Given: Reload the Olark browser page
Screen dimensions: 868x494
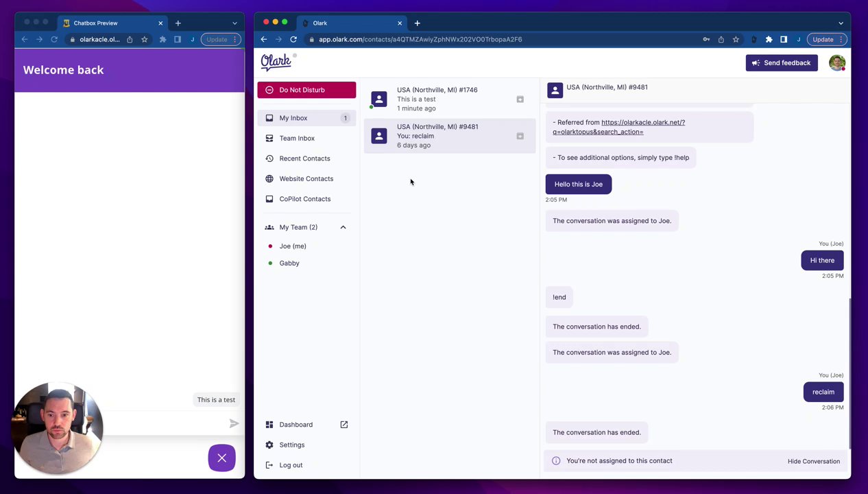Looking at the screenshot, I should (x=293, y=39).
